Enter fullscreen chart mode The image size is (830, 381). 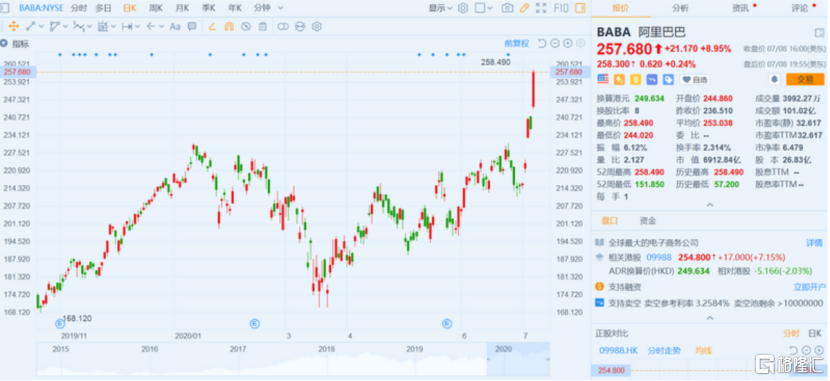(541, 8)
